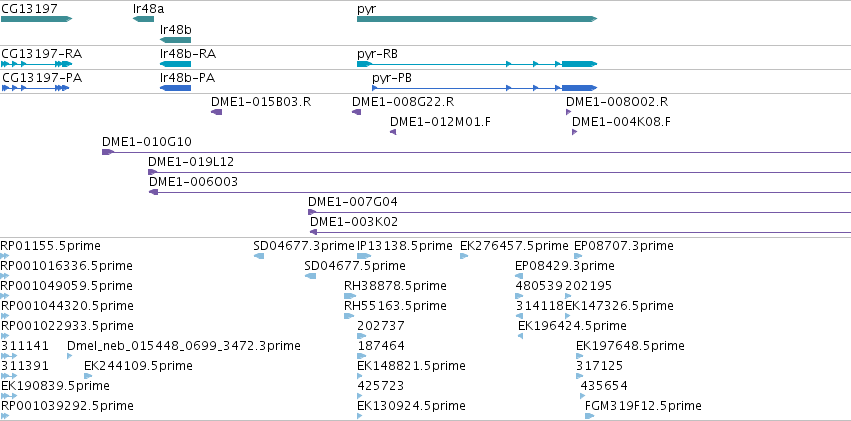
Task: Click the SD04677.3prime EST arrow
Action: pos(259,256)
